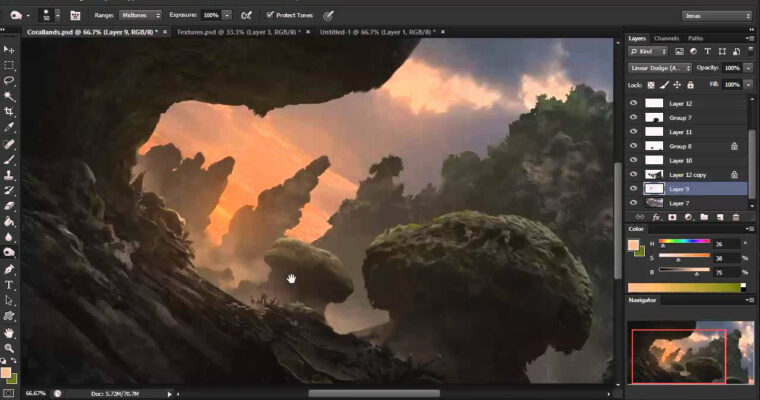
Task: Toggle lock all for the layer
Action: [x=691, y=85]
